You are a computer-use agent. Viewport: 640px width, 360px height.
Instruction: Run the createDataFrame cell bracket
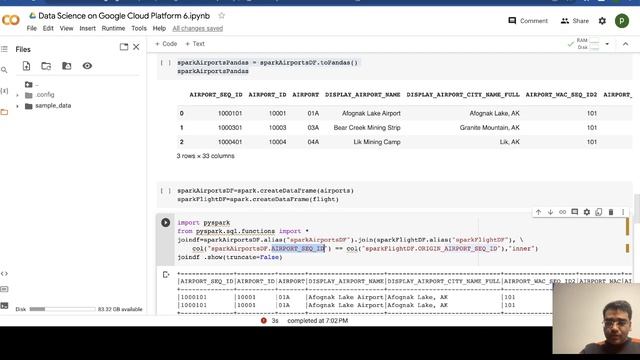(x=166, y=191)
